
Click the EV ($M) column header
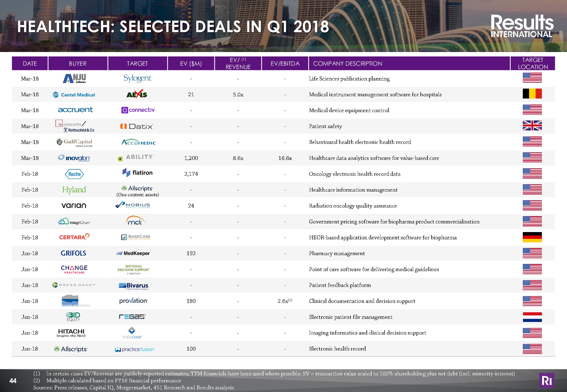(x=191, y=64)
